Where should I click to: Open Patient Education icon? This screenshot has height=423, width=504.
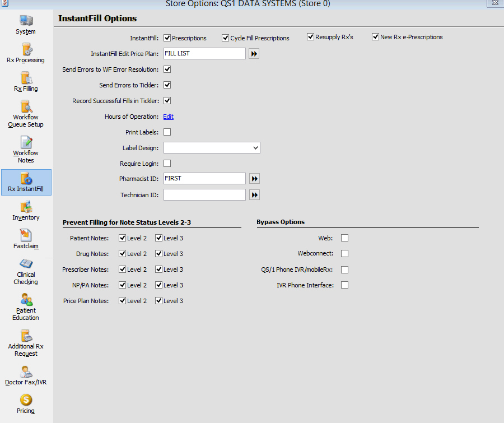[x=26, y=300]
